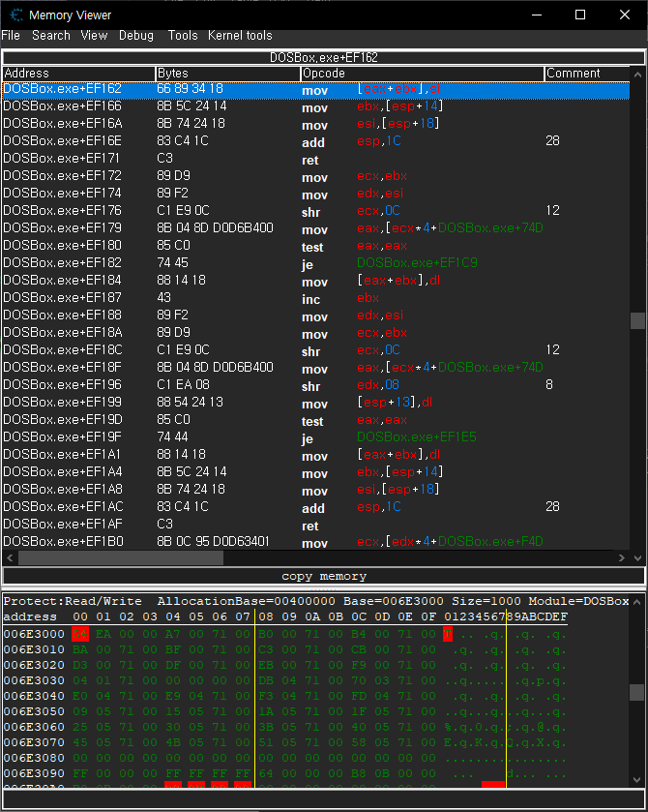Click byte 64 in row 006E3090
The image size is (648, 812).
point(266,773)
